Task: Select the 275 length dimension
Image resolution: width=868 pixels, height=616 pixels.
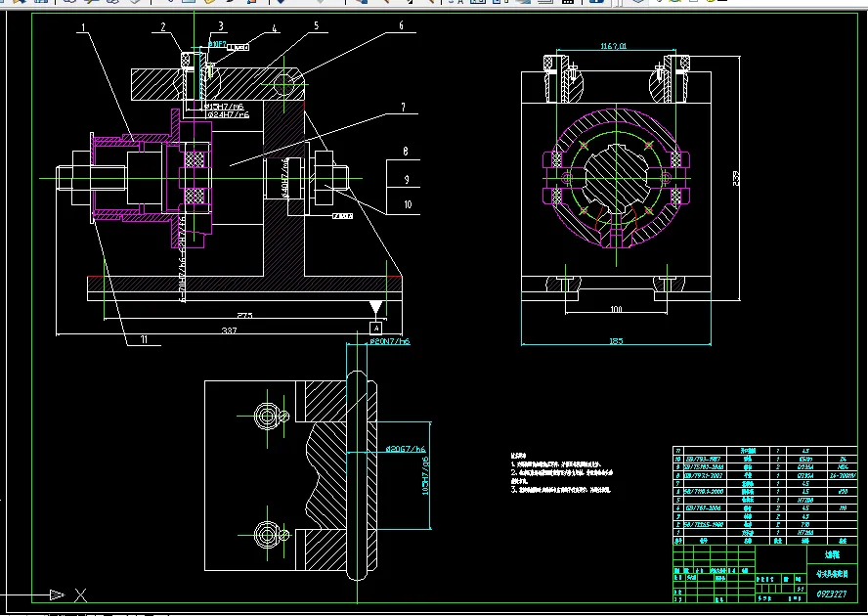Action: pos(244,315)
